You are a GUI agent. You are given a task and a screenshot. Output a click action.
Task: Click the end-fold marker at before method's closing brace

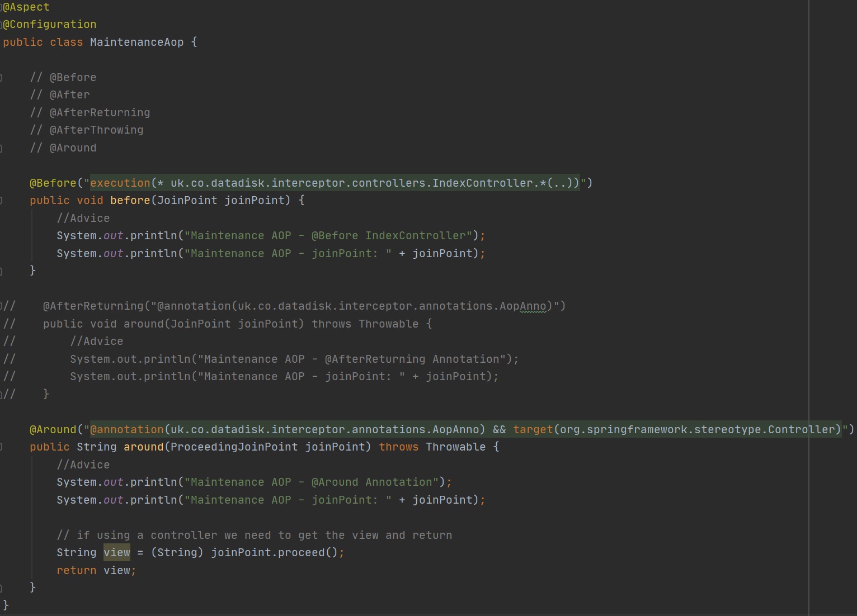[x=2, y=271]
